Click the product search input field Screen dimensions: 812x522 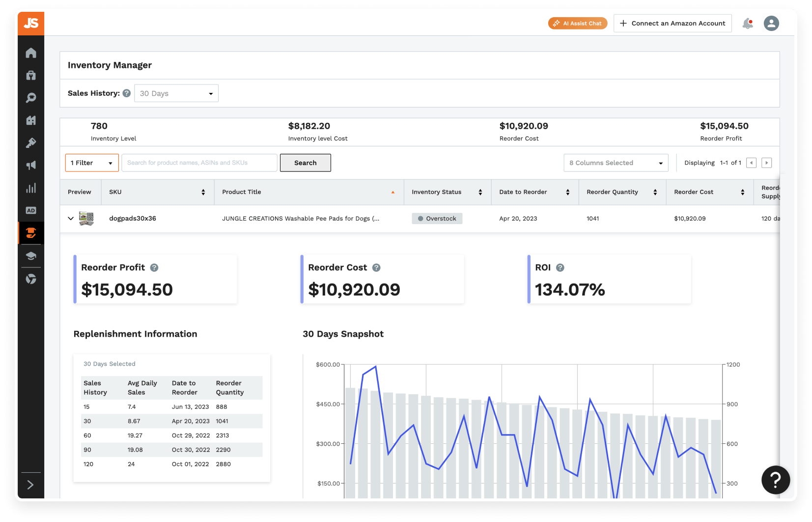tap(199, 163)
